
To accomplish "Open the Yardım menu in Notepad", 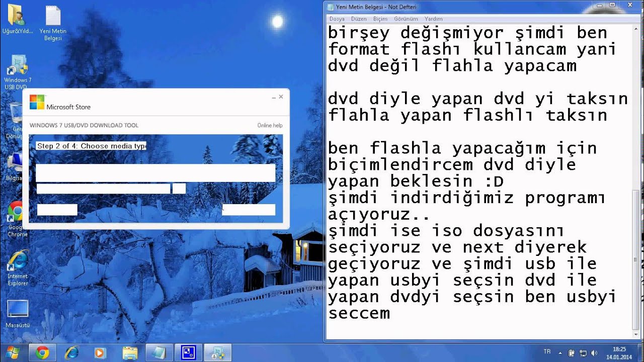I will [434, 19].
